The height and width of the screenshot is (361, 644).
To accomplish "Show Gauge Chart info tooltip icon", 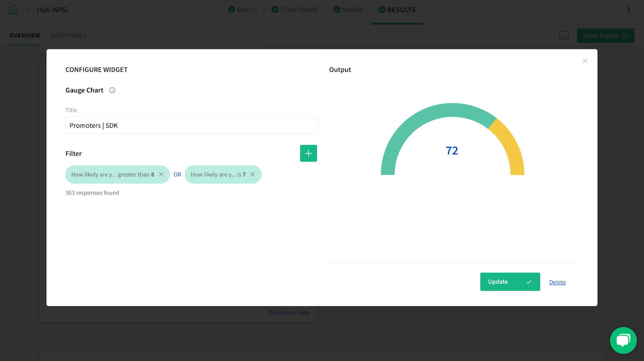I will 112,90.
